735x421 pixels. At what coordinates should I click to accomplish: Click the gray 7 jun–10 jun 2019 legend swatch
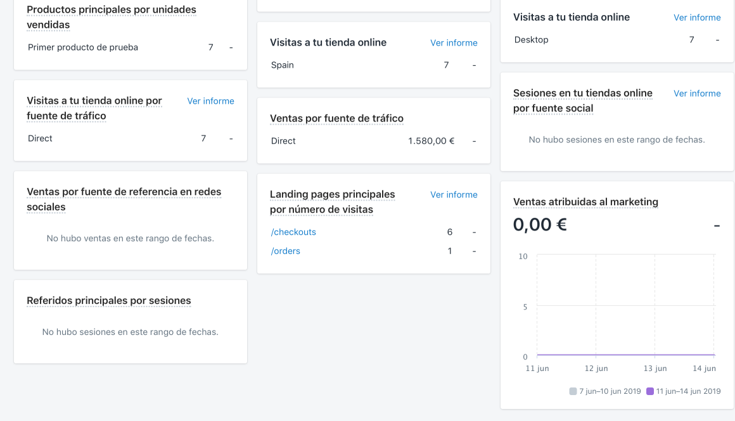tap(573, 392)
